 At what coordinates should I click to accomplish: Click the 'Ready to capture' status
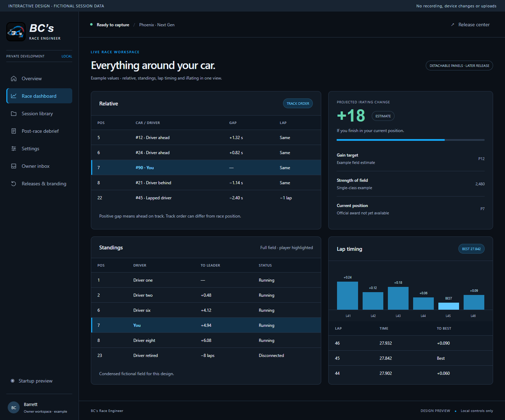click(113, 25)
